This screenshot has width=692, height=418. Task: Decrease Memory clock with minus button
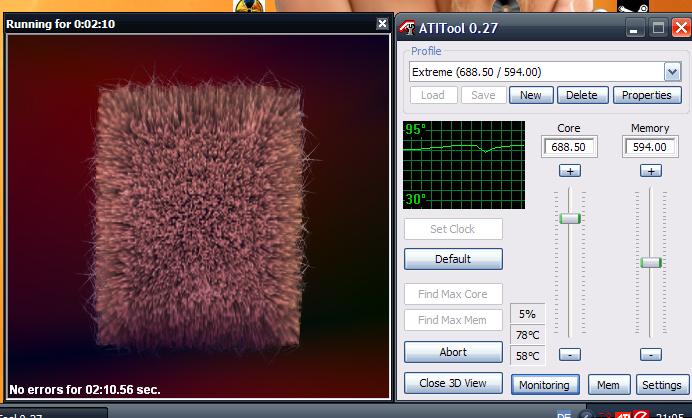point(651,354)
